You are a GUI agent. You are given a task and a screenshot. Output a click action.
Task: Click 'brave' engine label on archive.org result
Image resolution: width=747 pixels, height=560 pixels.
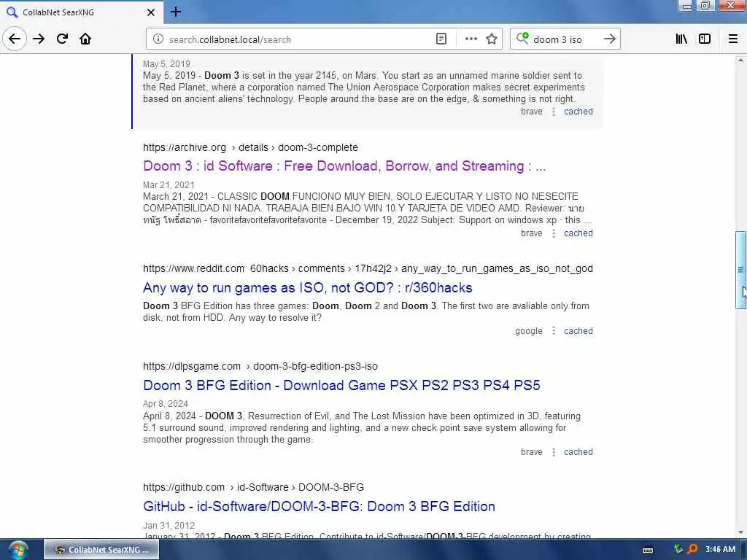532,233
